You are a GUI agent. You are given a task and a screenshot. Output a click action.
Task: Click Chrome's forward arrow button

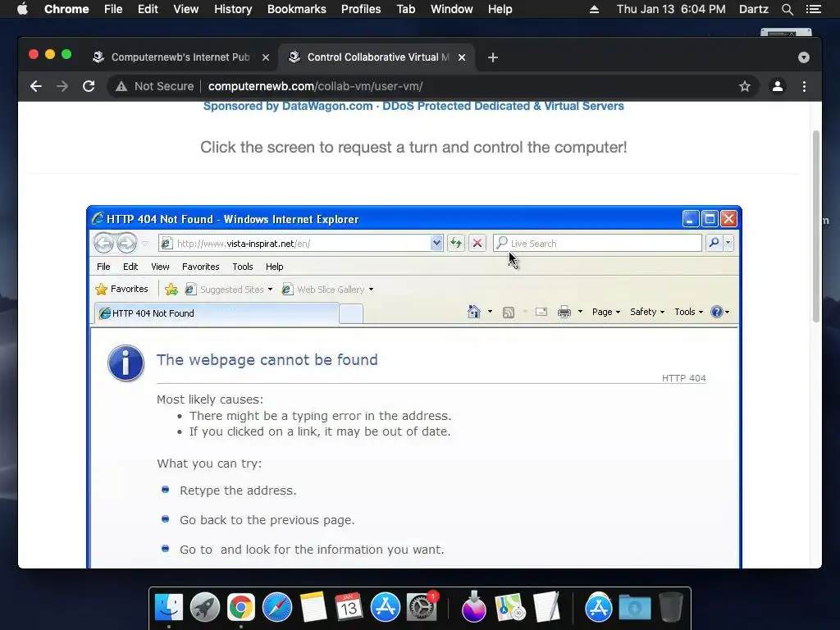coord(62,86)
